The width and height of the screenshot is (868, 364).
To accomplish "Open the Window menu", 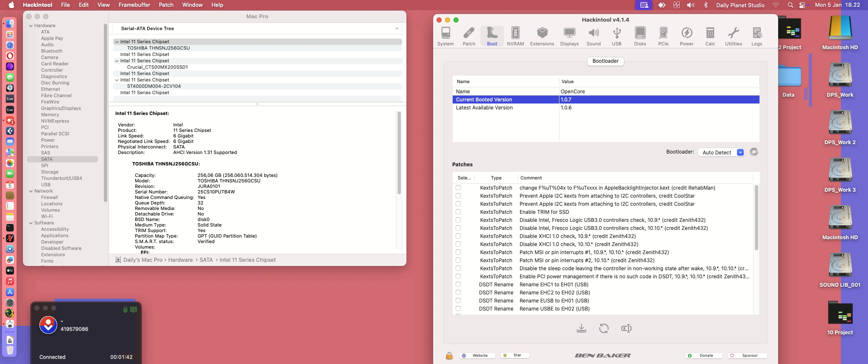I will tap(192, 5).
